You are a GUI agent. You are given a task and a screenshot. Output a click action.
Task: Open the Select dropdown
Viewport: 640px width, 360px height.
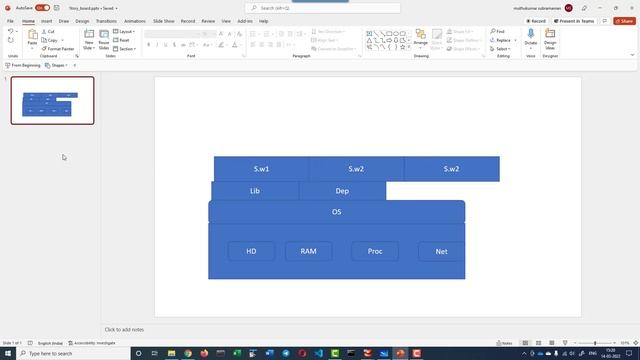[500, 49]
